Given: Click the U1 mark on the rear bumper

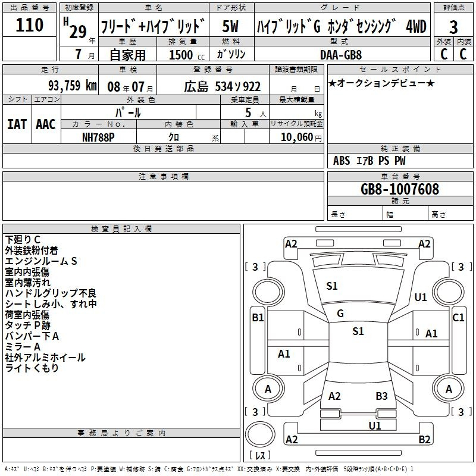Looking at the screenshot, I should coord(375,425).
